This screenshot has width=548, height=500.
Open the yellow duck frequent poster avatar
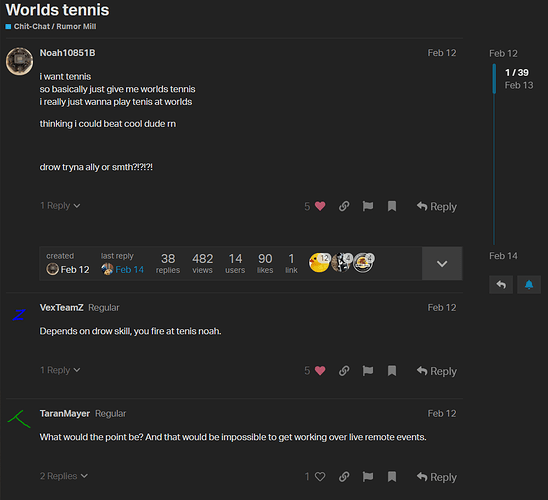pyautogui.click(x=319, y=262)
